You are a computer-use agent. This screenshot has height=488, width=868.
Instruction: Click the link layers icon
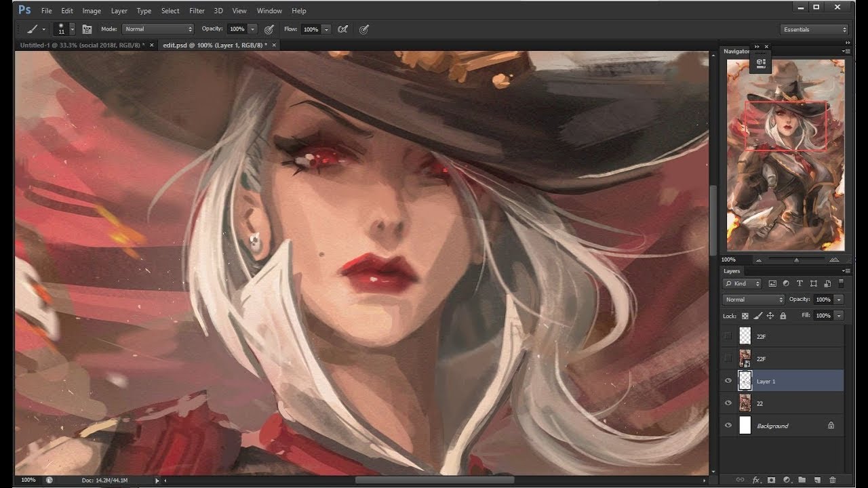(x=741, y=480)
